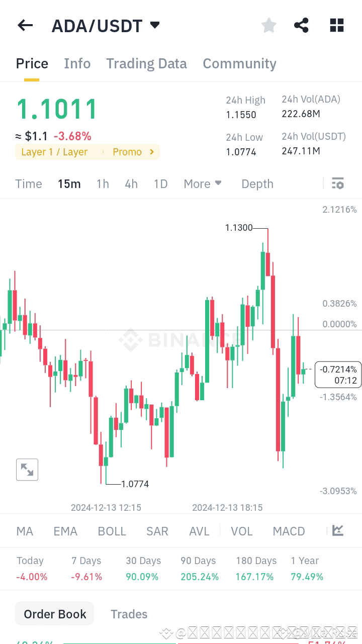Apply the SAR indicator

point(157,531)
